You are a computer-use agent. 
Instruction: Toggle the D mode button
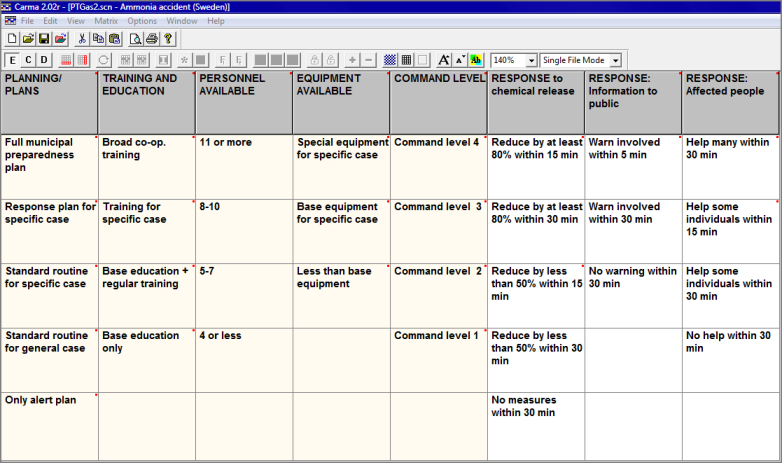point(44,60)
